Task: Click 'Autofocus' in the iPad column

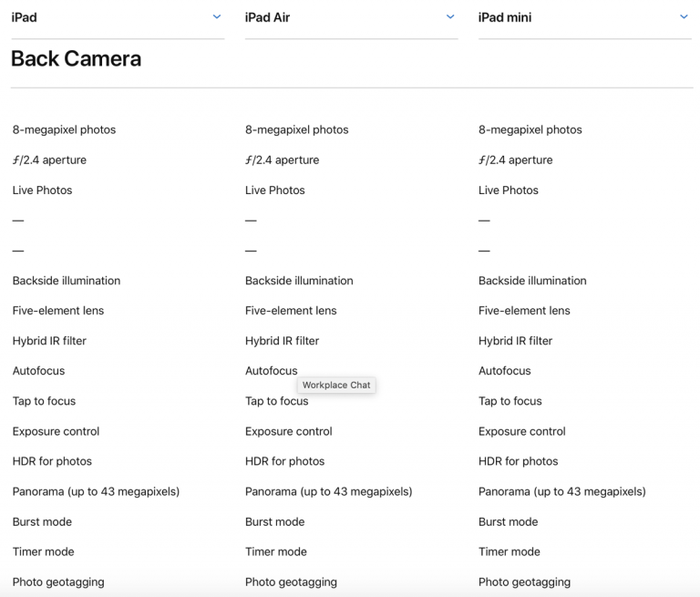Action: pos(38,371)
